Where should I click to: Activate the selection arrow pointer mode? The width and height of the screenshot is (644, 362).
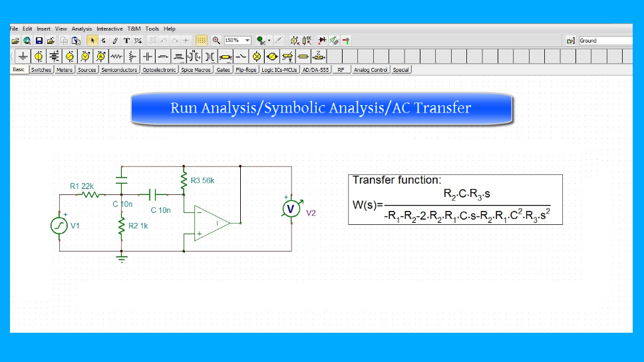(x=92, y=41)
